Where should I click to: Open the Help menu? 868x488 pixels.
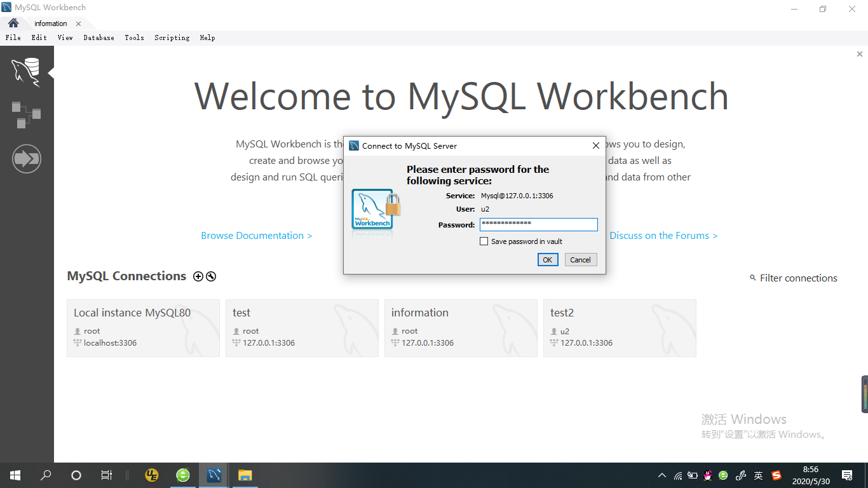tap(207, 37)
